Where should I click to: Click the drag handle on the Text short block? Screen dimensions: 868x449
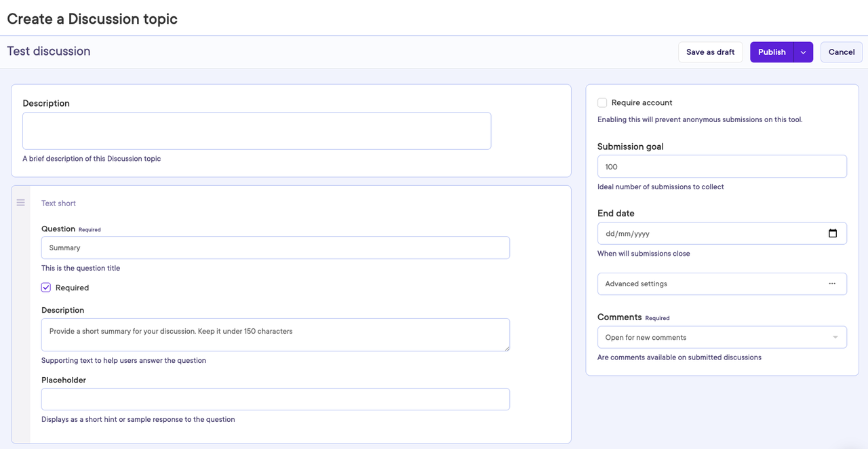pos(20,201)
